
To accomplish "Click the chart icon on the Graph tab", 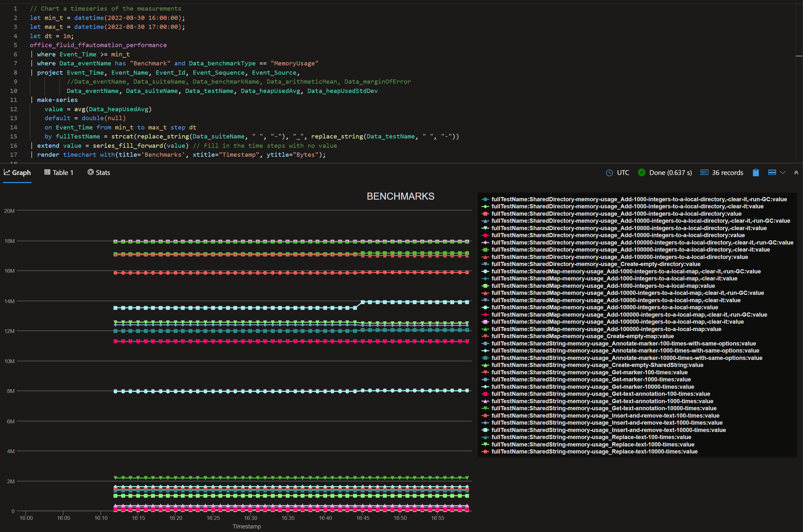I will [7, 172].
